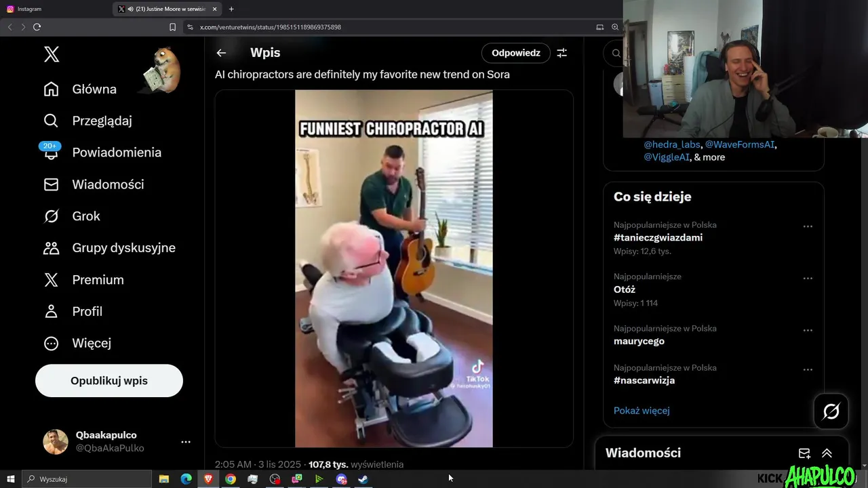Open options for Otóż trend
868x488 pixels.
pos(808,278)
